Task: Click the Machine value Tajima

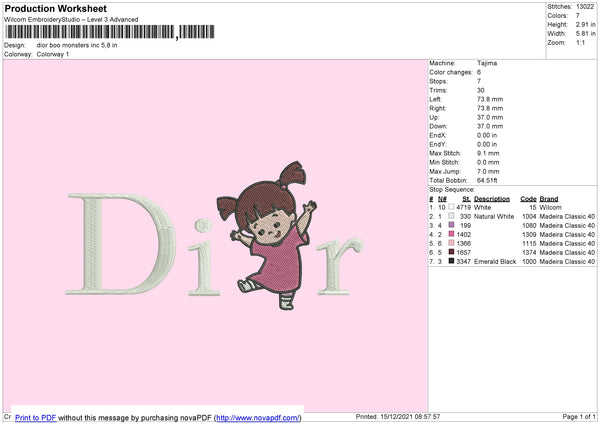Action: click(x=487, y=63)
